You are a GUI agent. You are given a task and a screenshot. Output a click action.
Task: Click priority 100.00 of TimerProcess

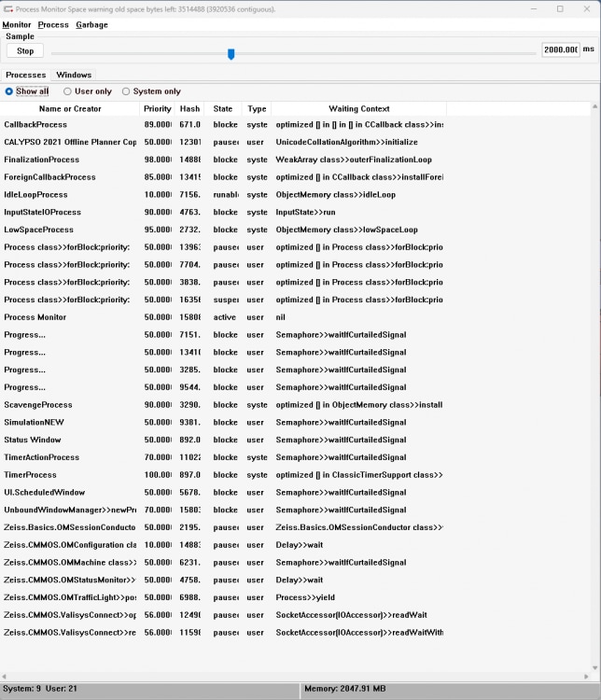pos(157,475)
